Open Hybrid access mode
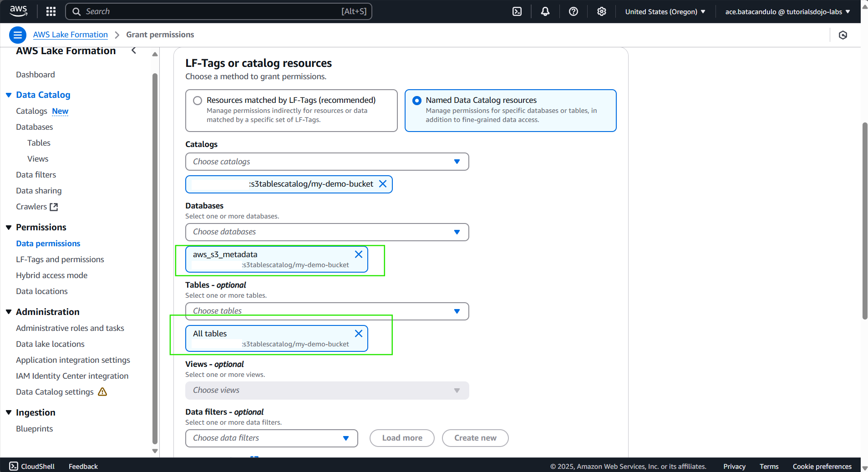868x472 pixels. tap(51, 275)
